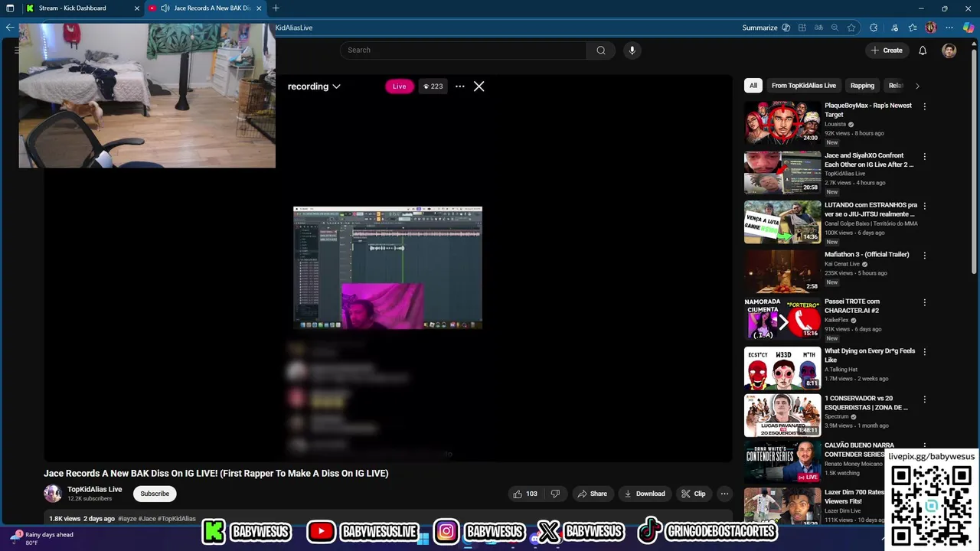The width and height of the screenshot is (980, 551).
Task: Open the browser apps grid icon
Action: click(802, 28)
